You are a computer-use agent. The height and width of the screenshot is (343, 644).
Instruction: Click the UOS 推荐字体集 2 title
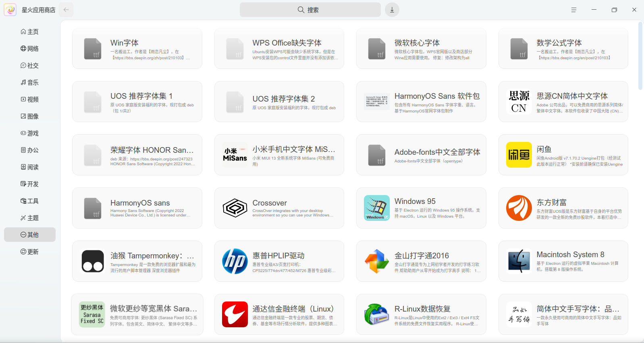(284, 99)
